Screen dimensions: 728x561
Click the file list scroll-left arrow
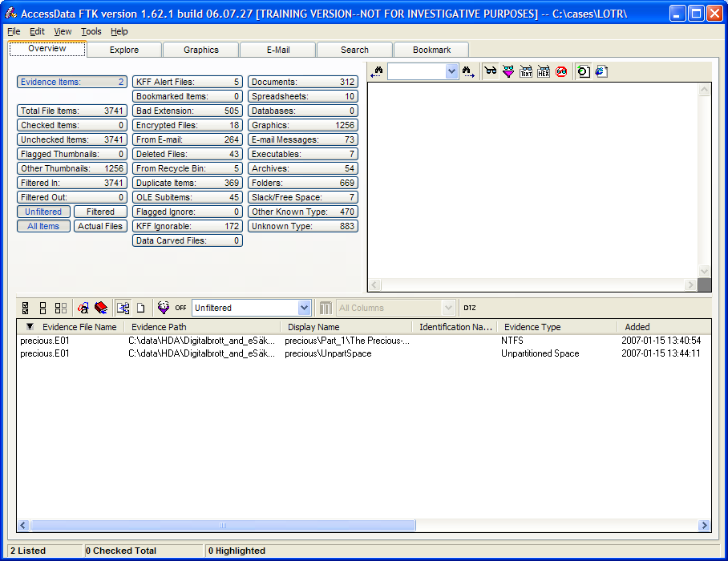[x=22, y=525]
